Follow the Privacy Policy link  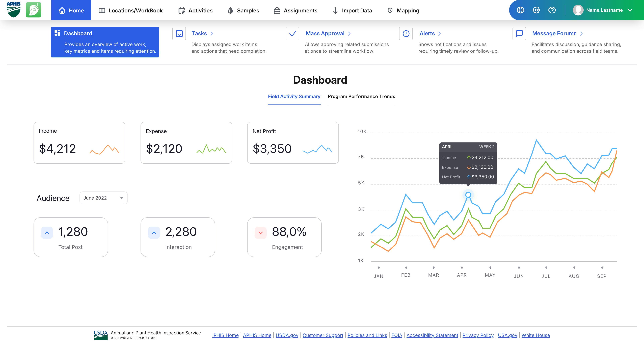click(478, 335)
